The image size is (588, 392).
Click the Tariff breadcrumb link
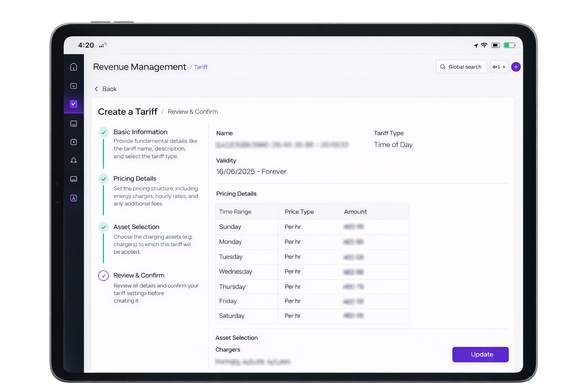tap(200, 67)
